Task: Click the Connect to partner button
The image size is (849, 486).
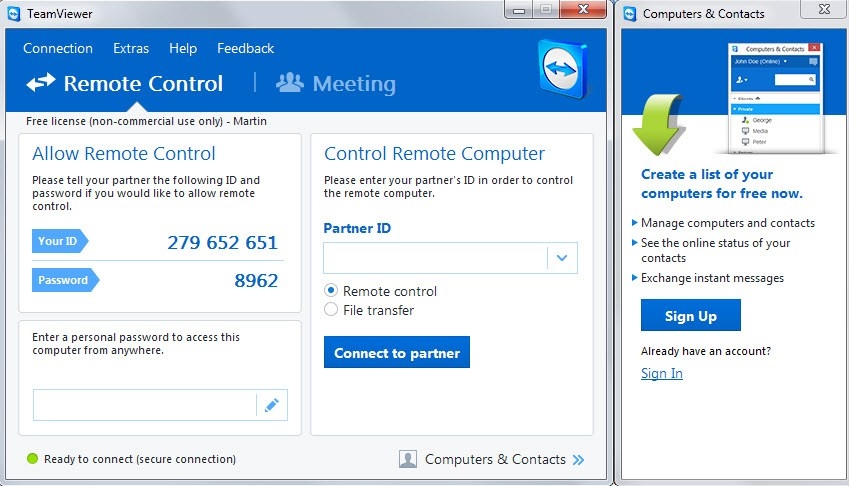Action: point(397,352)
